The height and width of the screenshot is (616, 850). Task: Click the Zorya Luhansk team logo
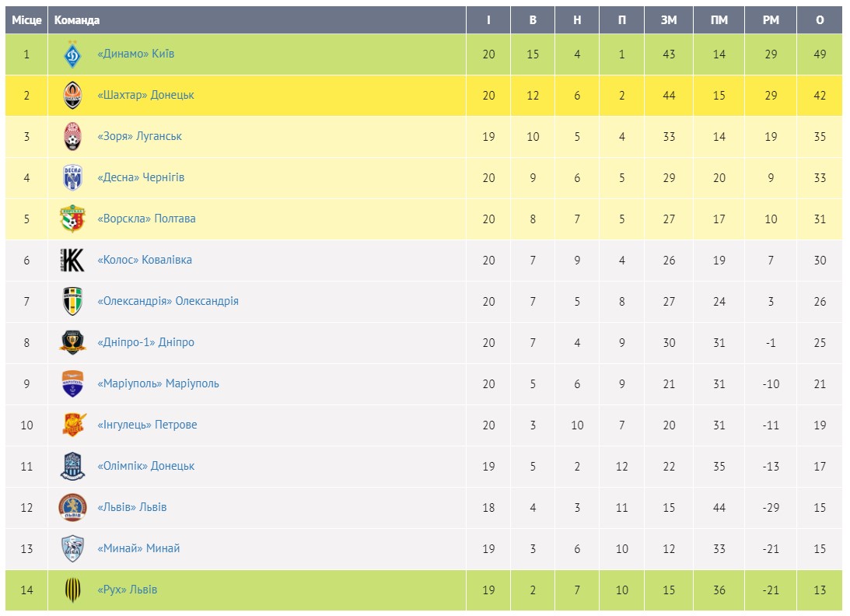pos(72,136)
